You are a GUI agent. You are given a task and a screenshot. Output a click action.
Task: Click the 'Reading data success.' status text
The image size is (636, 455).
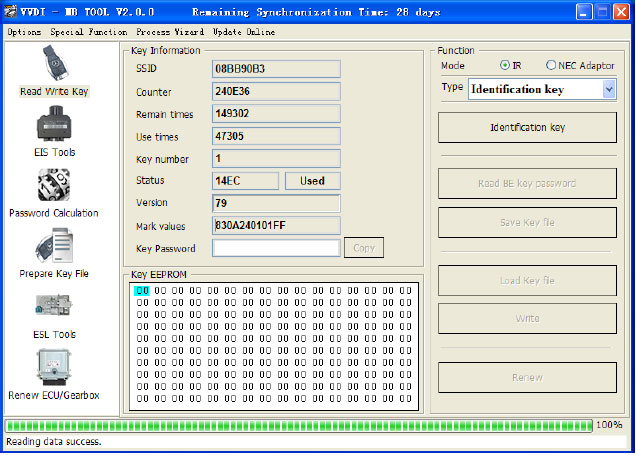[x=54, y=442]
